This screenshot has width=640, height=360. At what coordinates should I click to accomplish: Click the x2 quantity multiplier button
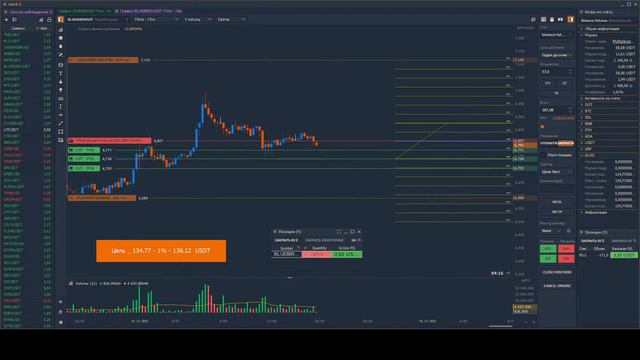(564, 83)
